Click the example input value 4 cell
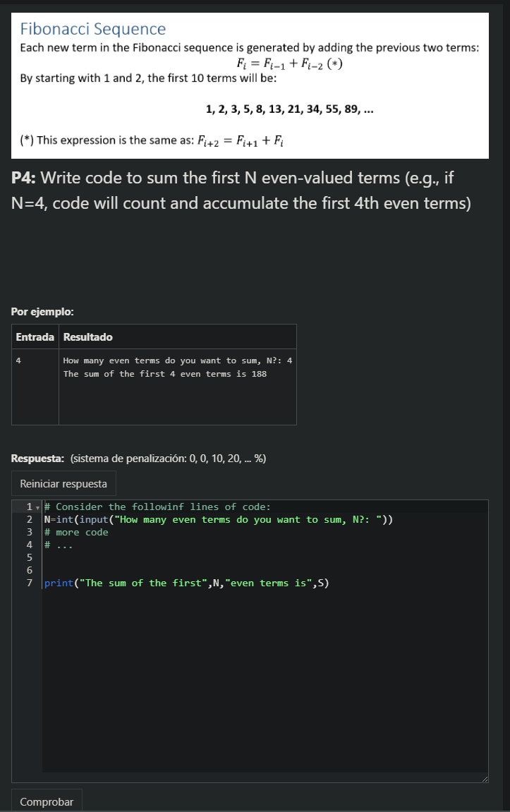510x812 pixels. click(35, 387)
